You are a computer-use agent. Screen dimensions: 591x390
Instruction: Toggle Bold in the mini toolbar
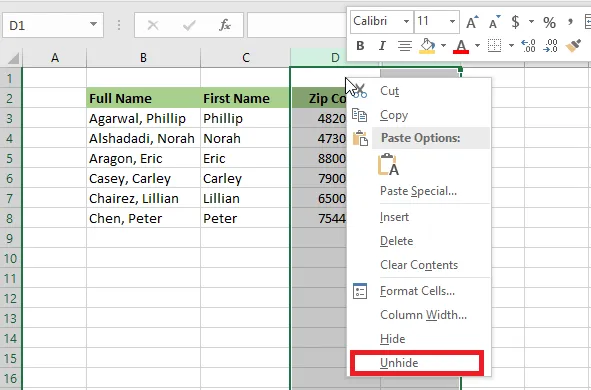pyautogui.click(x=360, y=46)
